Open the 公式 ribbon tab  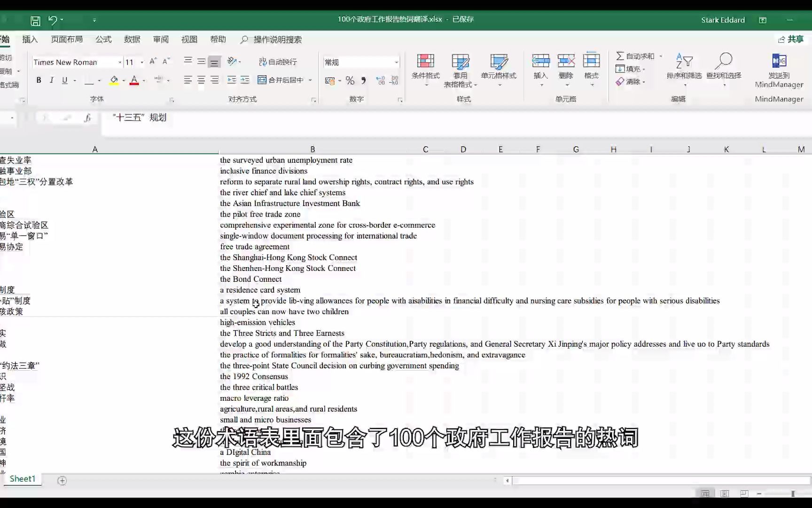(x=103, y=40)
